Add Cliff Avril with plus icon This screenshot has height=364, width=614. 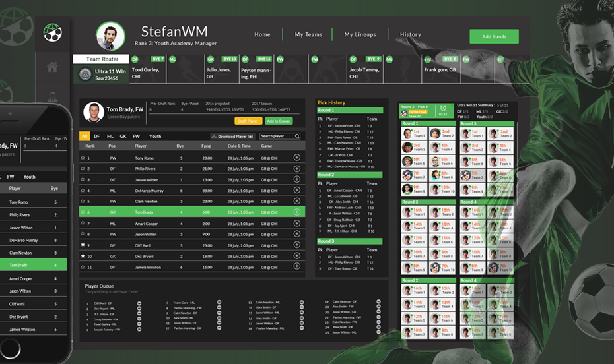click(x=297, y=245)
